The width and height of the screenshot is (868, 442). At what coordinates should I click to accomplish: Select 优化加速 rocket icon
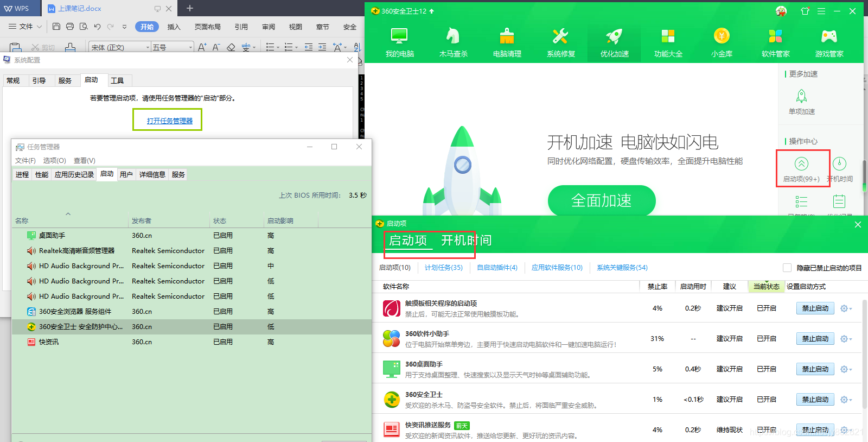(614, 43)
